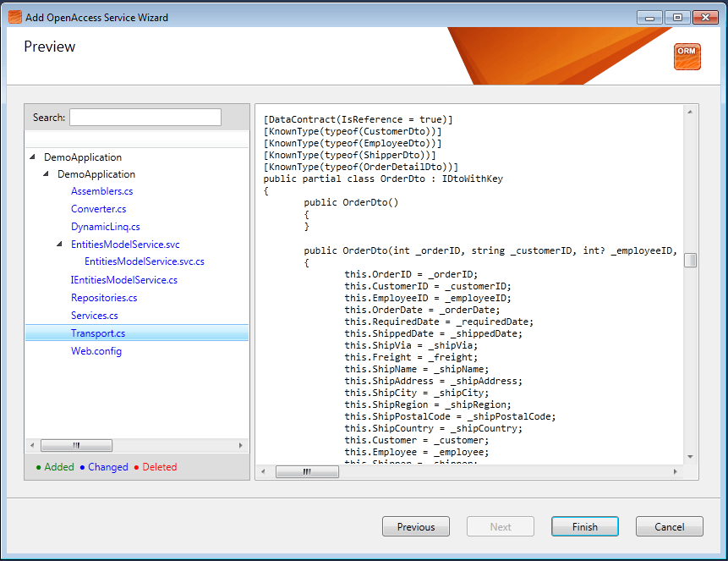Image resolution: width=728 pixels, height=561 pixels.
Task: Open DynamicLinq.cs preview
Action: click(x=106, y=227)
